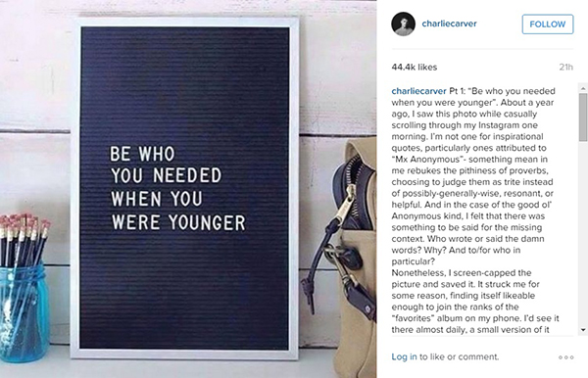The width and height of the screenshot is (588, 378).
Task: Click the caption scrollbar down arrow
Action: coord(583,330)
